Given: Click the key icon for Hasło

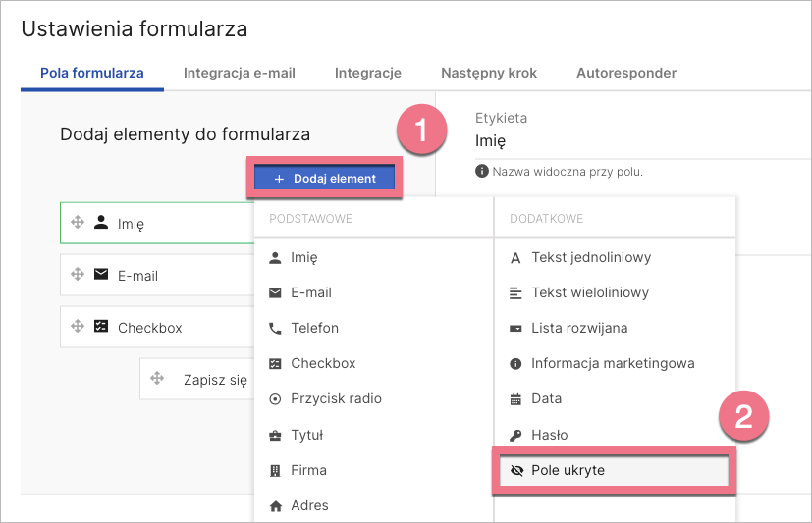Looking at the screenshot, I should (515, 435).
